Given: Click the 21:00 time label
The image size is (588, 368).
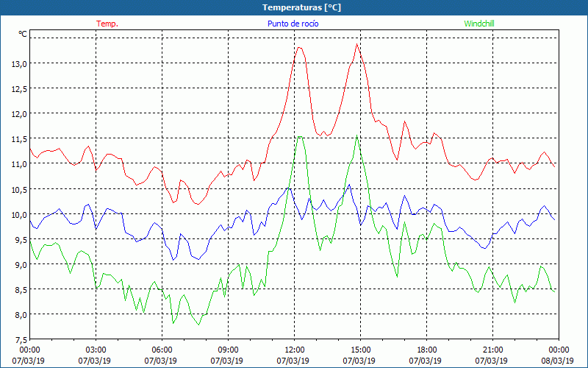Looking at the screenshot, I should pyautogui.click(x=492, y=350).
